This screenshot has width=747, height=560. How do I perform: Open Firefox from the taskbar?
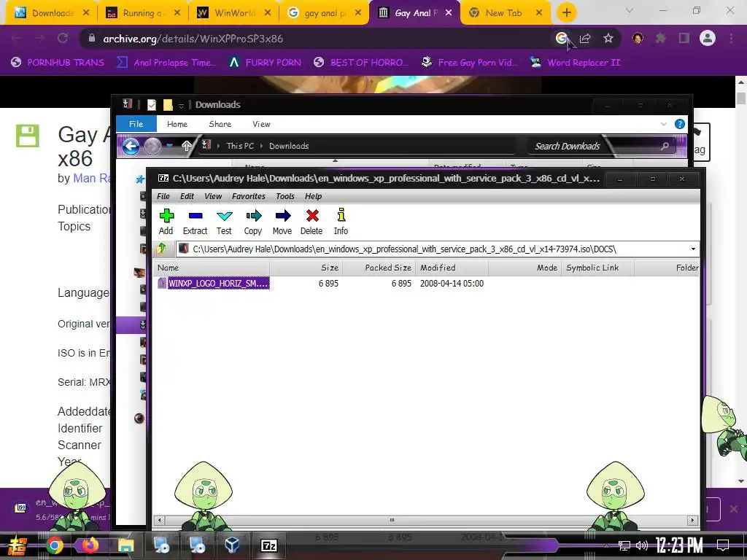click(90, 545)
